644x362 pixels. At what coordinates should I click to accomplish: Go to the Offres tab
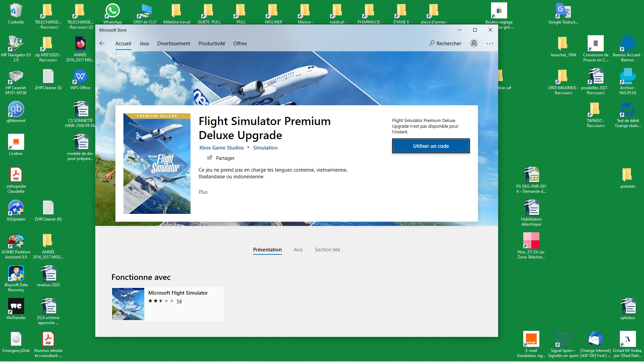[240, 44]
